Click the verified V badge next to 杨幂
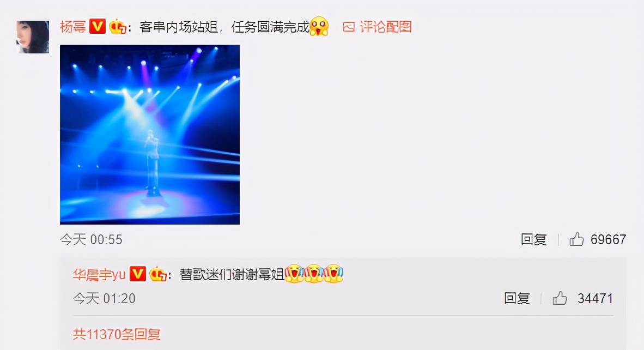 [x=98, y=27]
